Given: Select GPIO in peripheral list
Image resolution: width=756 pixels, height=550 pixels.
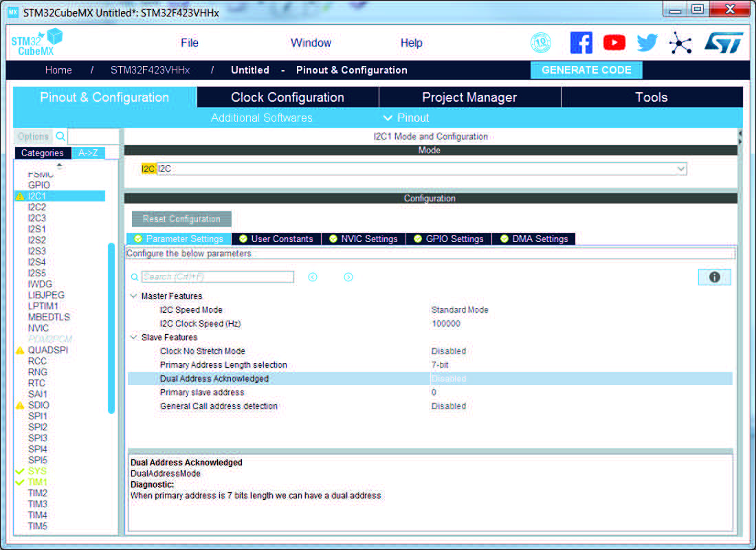Looking at the screenshot, I should (x=39, y=185).
